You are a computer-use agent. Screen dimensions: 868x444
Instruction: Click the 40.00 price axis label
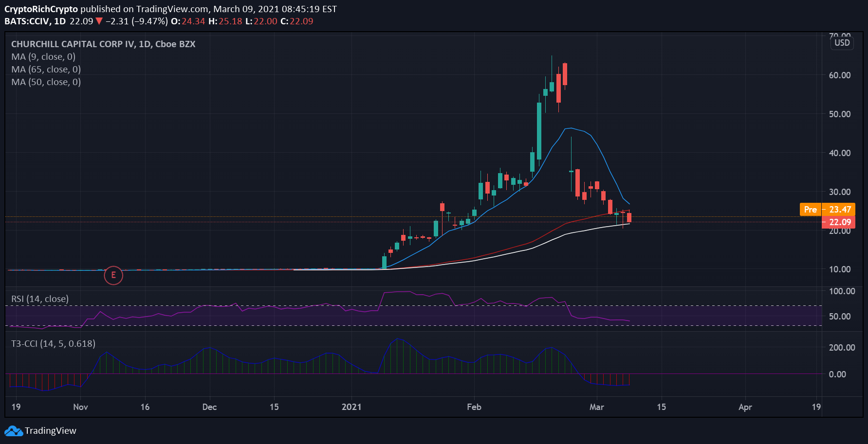pyautogui.click(x=840, y=153)
